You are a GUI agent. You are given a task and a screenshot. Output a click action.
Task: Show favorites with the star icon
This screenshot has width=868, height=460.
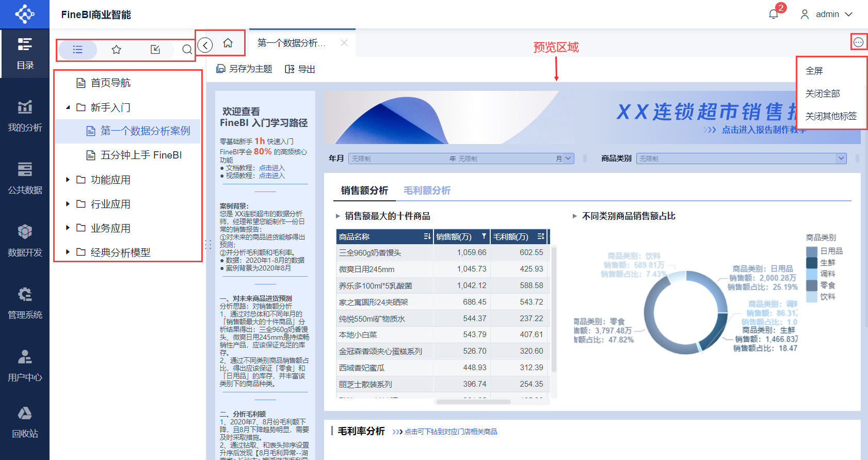(x=117, y=50)
